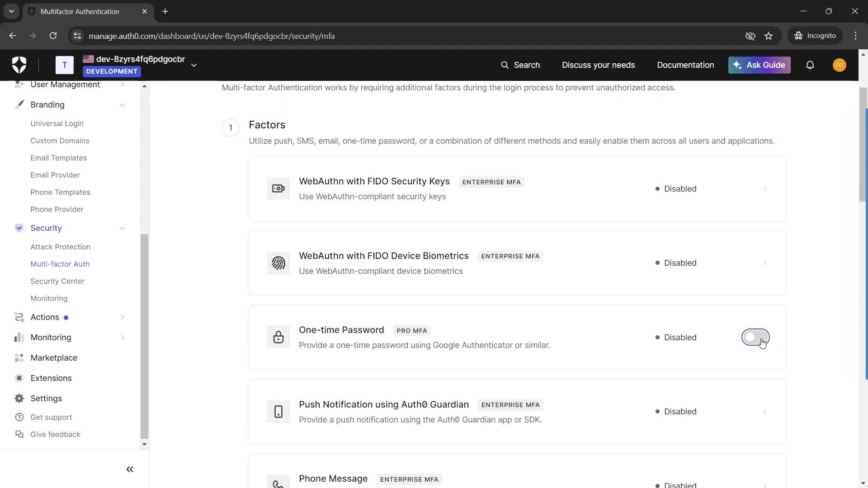Collapse sidebar with double chevron icon
Screen dimensions: 868x488
point(130,469)
